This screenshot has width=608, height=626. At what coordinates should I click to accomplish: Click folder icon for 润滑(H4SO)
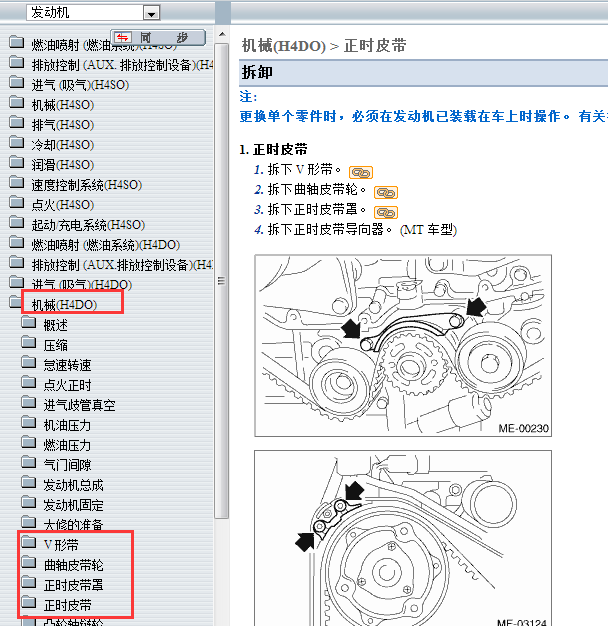16,162
